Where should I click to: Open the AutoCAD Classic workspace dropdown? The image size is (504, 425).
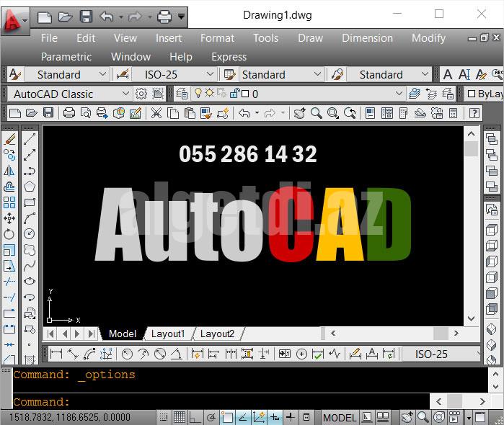pyautogui.click(x=125, y=94)
